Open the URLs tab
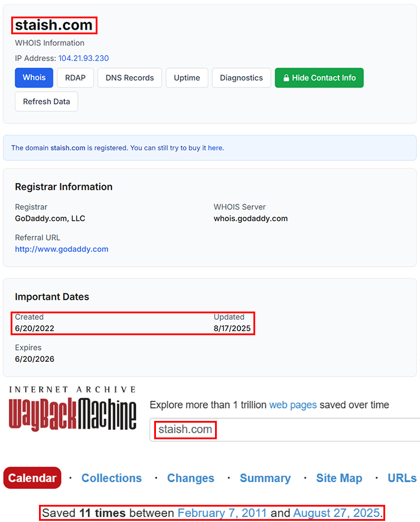420x522 pixels. 402,478
